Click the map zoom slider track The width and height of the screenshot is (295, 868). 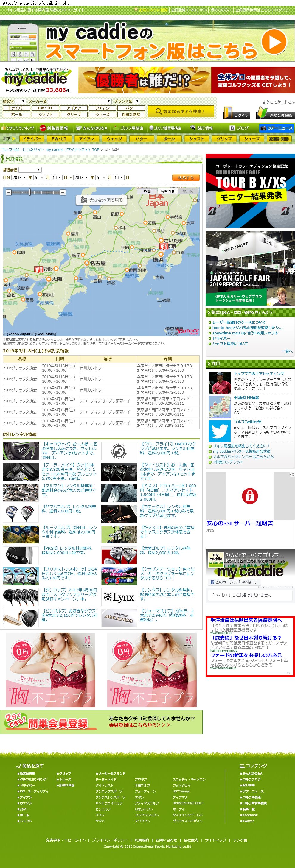point(36,192)
